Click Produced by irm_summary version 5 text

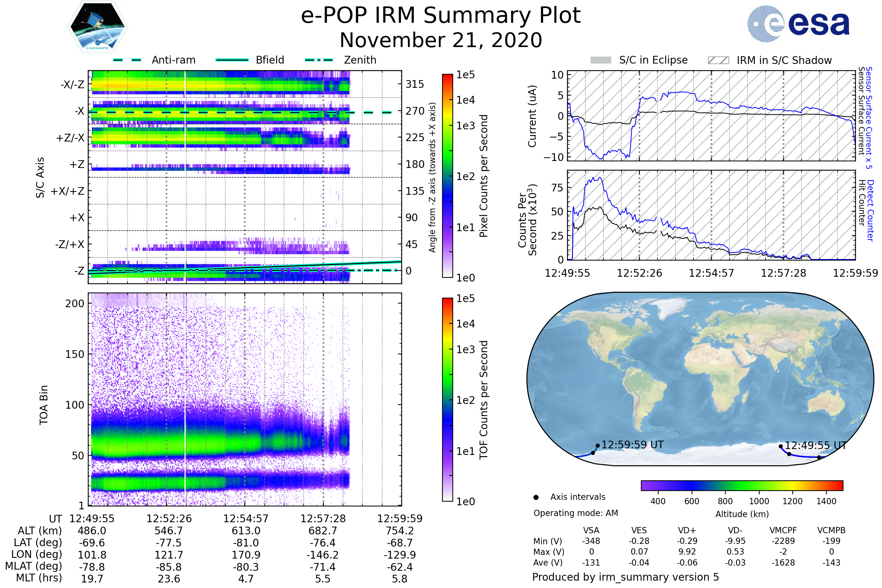tap(625, 577)
